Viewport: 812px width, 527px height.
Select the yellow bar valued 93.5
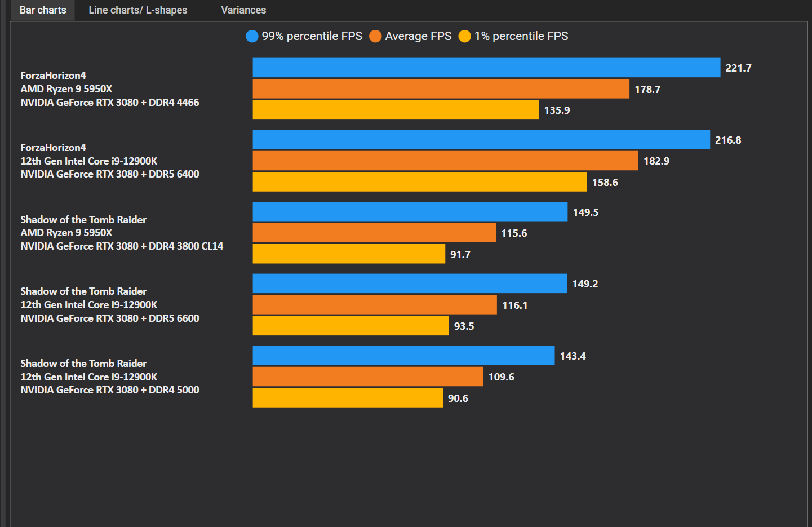tap(351, 326)
